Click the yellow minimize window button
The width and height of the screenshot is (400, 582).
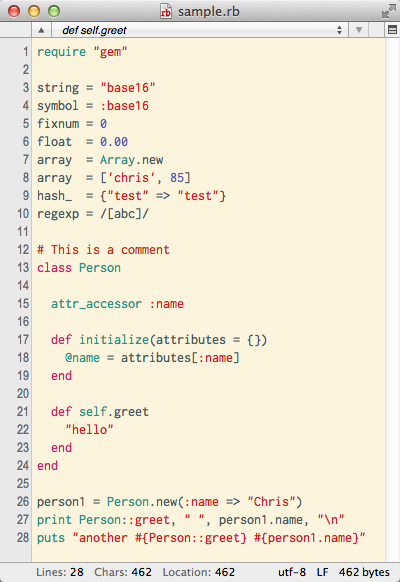[34, 11]
